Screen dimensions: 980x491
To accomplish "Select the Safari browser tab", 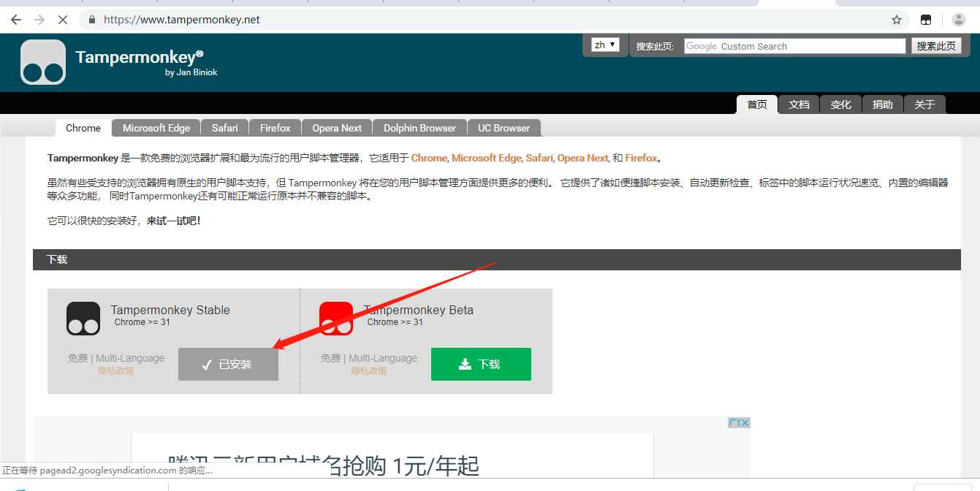I will pos(225,128).
